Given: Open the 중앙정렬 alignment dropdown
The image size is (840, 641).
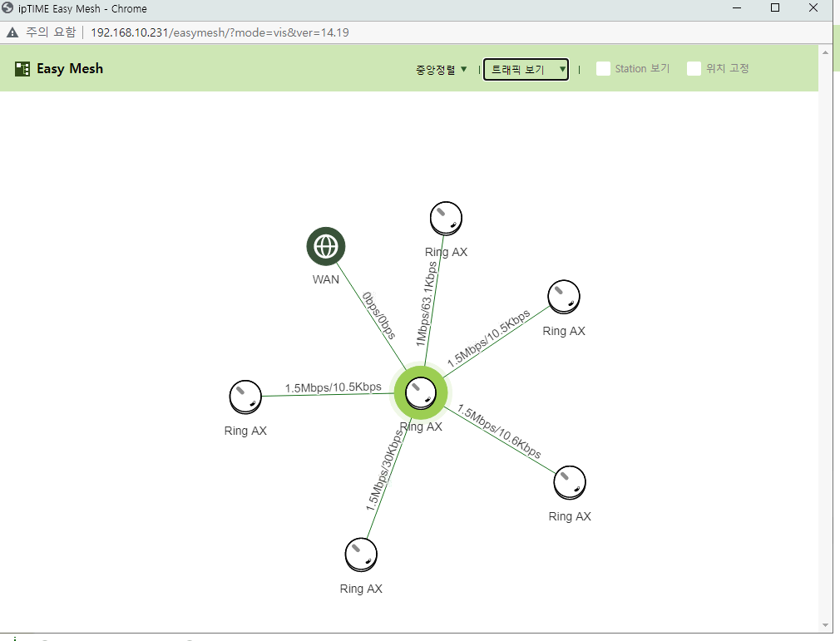Looking at the screenshot, I should pyautogui.click(x=442, y=70).
